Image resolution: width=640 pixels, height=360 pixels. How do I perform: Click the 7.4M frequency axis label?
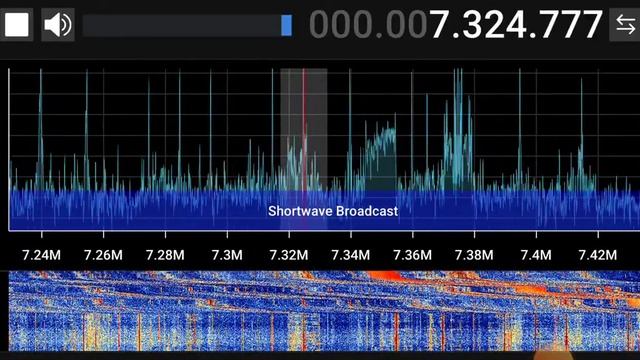pos(536,255)
